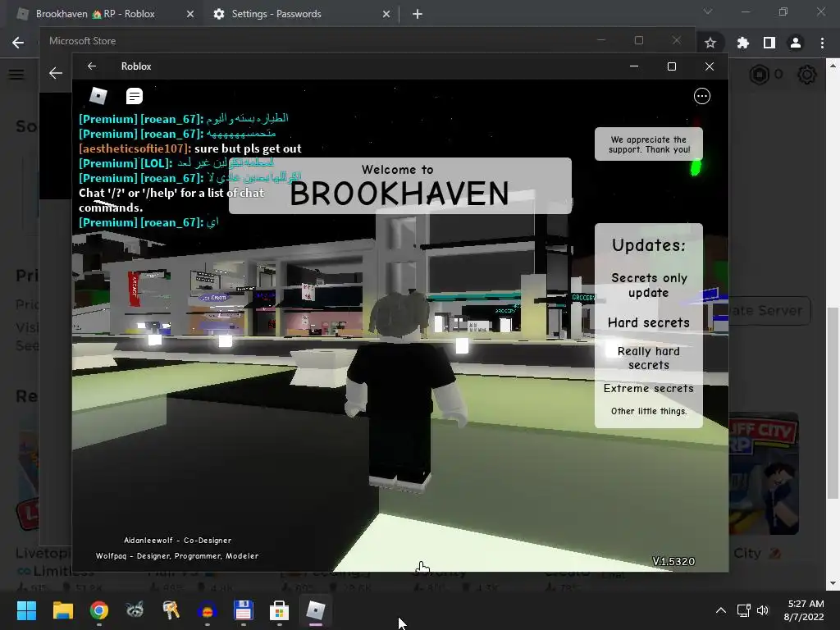Open the three-dot options menu in Roblox

point(702,96)
